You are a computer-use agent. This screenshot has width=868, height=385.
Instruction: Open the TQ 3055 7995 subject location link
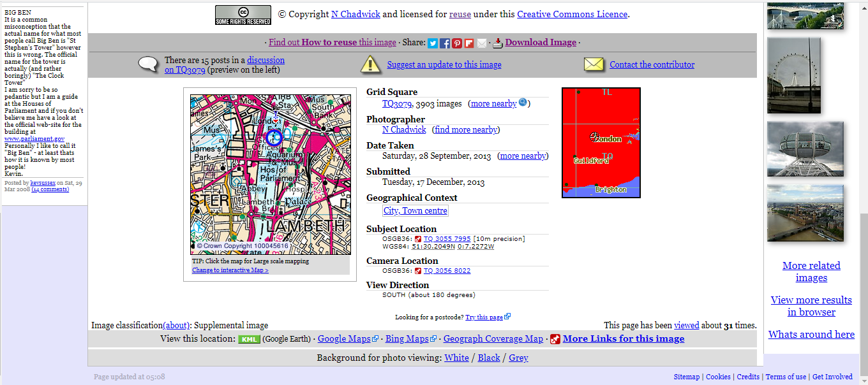(447, 239)
